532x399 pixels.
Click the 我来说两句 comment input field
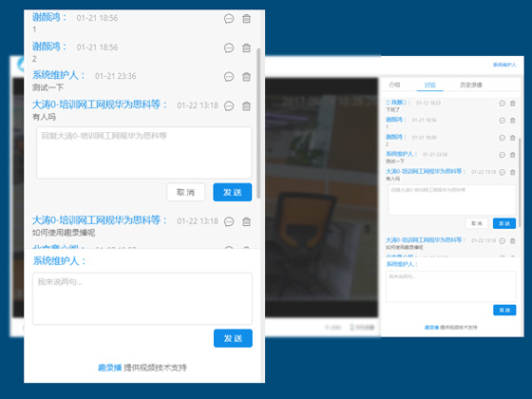142,298
